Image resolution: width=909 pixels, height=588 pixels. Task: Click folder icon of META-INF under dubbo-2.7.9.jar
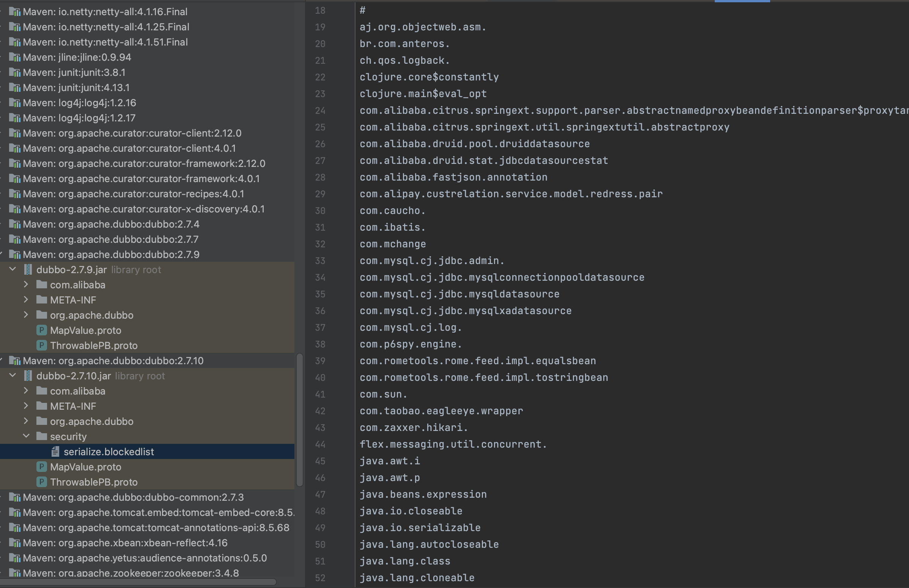click(42, 300)
